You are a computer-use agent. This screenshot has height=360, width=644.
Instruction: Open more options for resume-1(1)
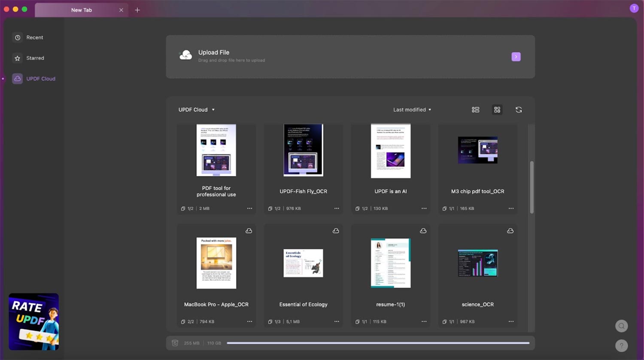(x=424, y=321)
